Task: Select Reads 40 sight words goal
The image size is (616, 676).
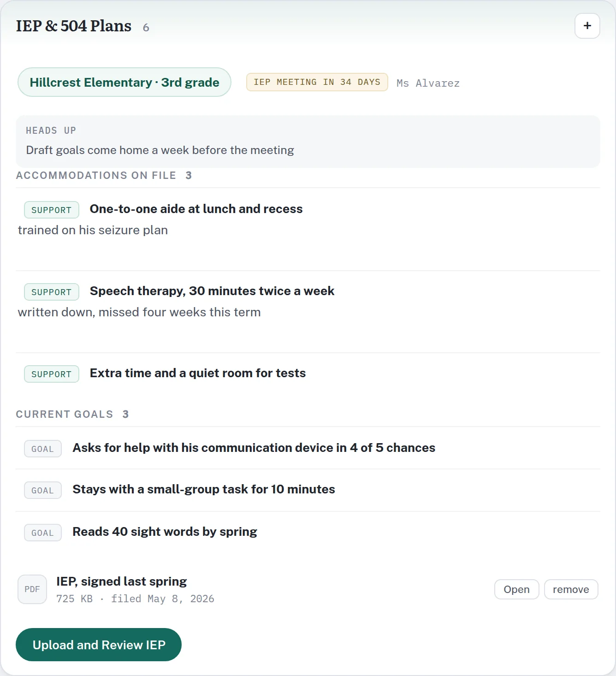Action: coord(308,532)
